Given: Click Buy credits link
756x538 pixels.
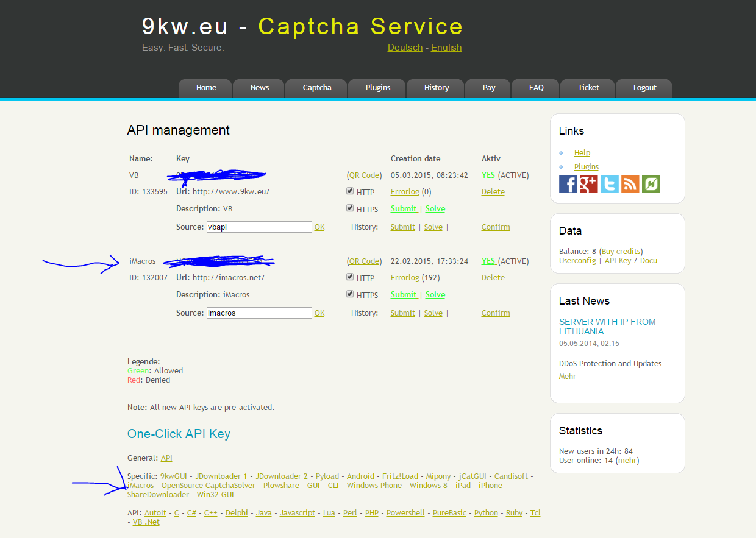Looking at the screenshot, I should [621, 252].
